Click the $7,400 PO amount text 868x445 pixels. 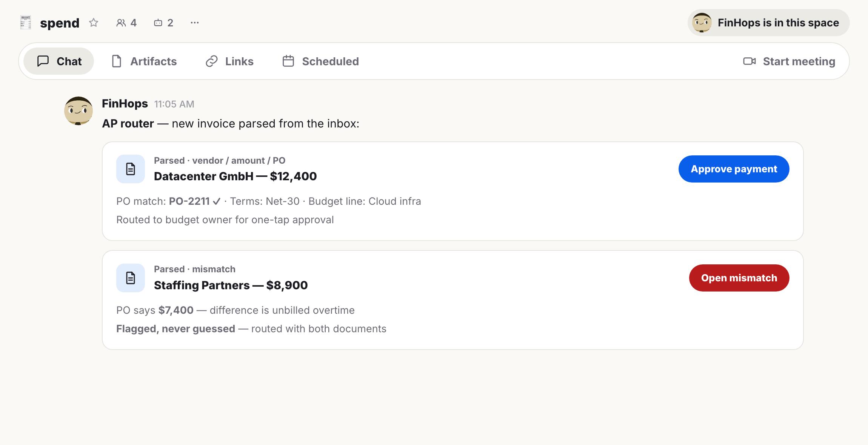point(176,310)
